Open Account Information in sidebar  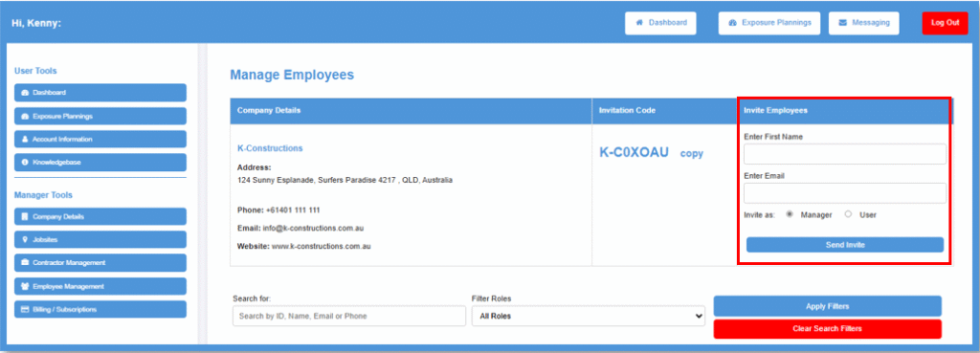pyautogui.click(x=100, y=140)
